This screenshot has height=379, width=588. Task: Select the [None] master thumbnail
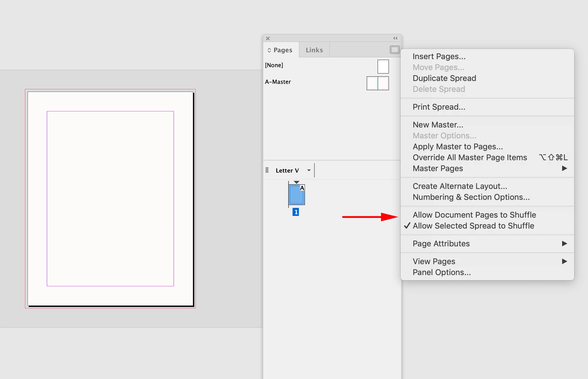(x=383, y=66)
